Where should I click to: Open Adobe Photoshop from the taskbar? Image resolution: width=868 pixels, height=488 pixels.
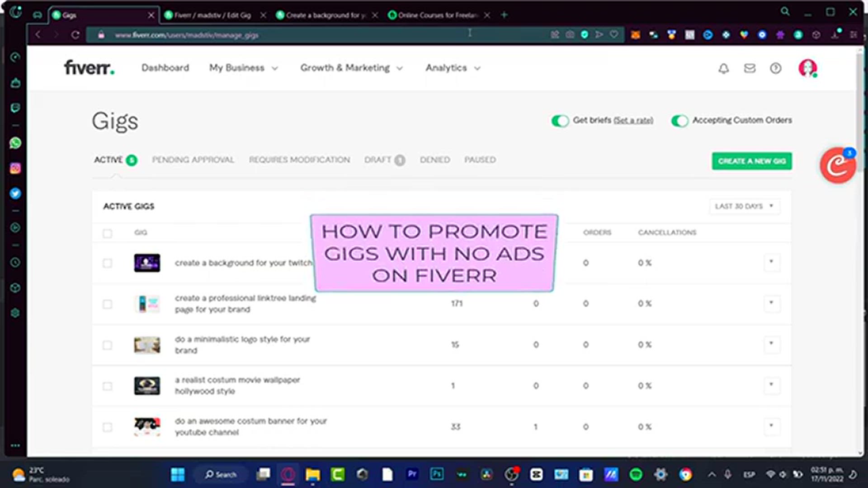click(437, 474)
